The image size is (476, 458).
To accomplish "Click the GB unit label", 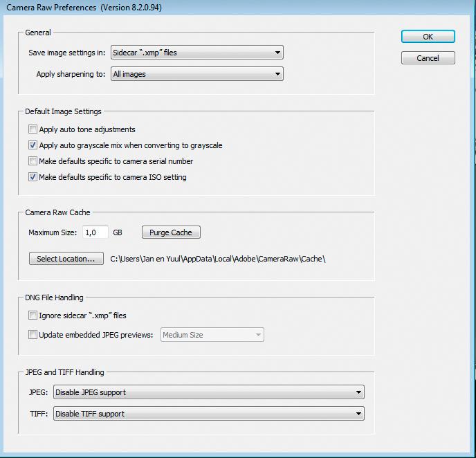I will [118, 232].
